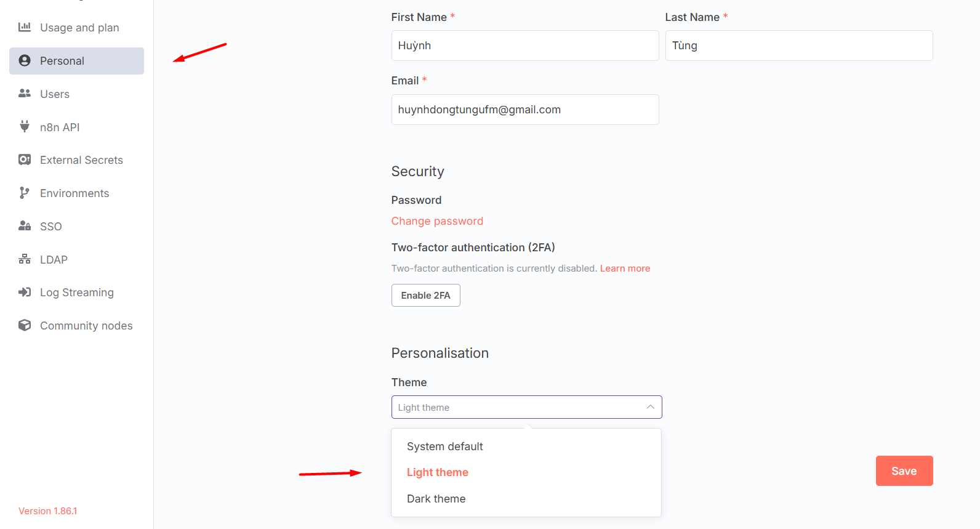Click the SSO user lock icon
The image size is (980, 529).
[25, 226]
